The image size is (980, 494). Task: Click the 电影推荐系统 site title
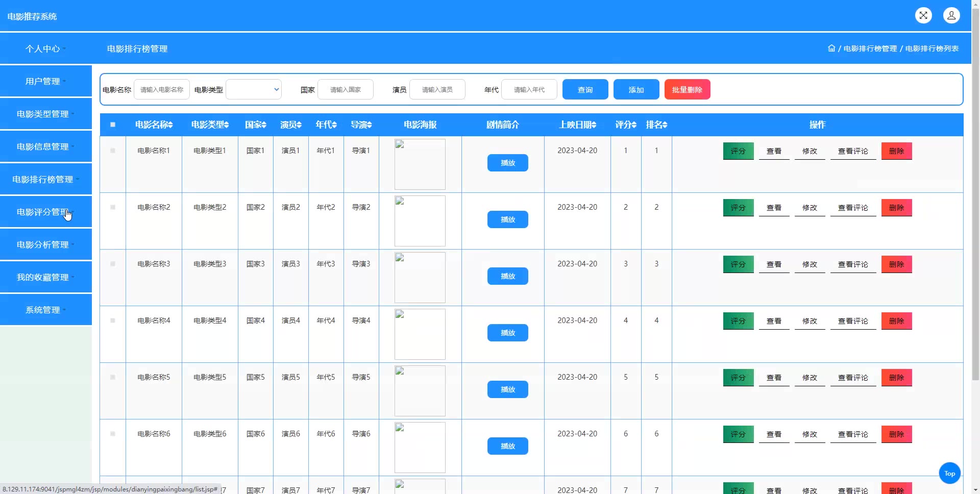pos(32,16)
